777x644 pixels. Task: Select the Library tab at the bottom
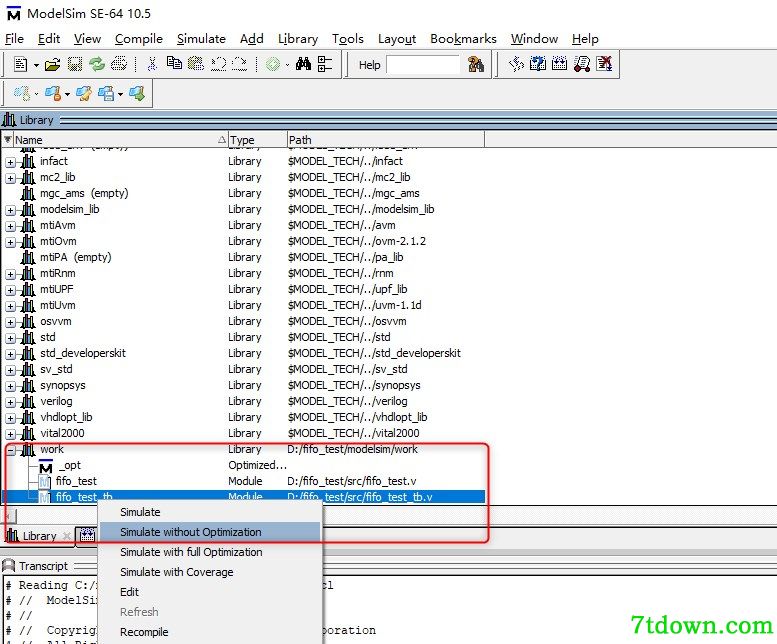[x=39, y=536]
